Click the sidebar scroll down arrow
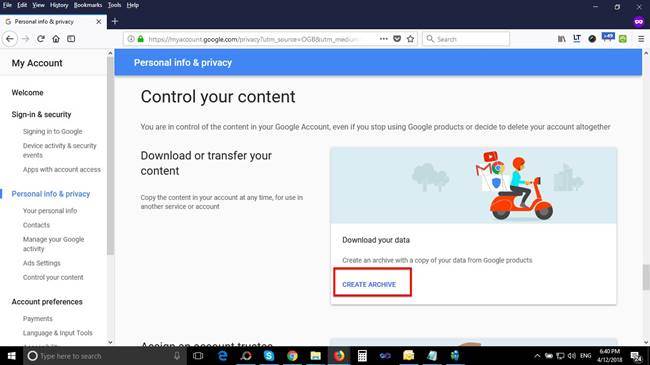 pos(110,342)
